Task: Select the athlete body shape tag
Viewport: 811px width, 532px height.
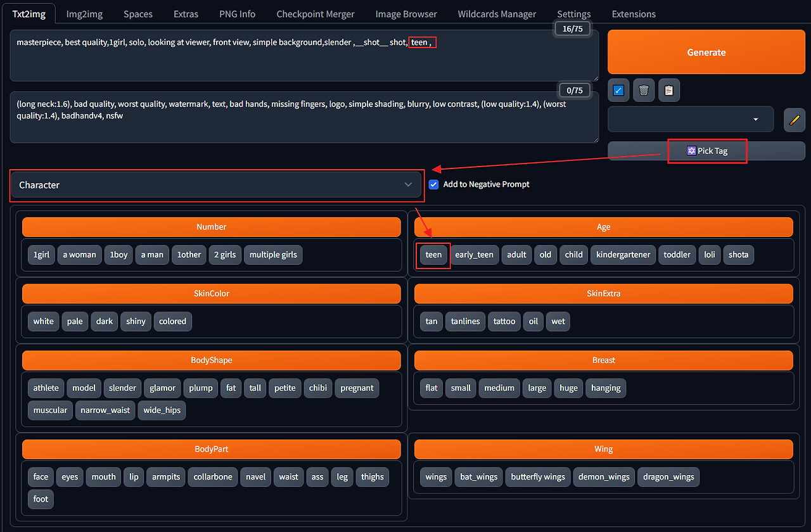Action: click(x=46, y=388)
